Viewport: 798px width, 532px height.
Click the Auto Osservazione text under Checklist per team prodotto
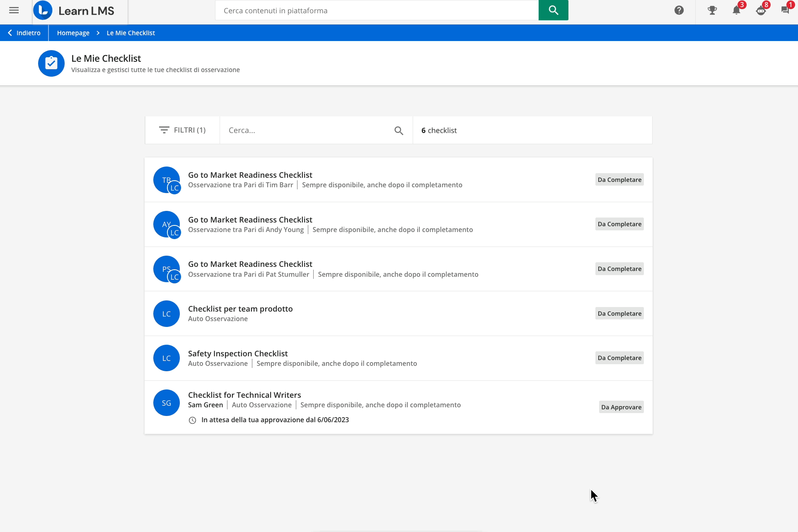coord(218,319)
